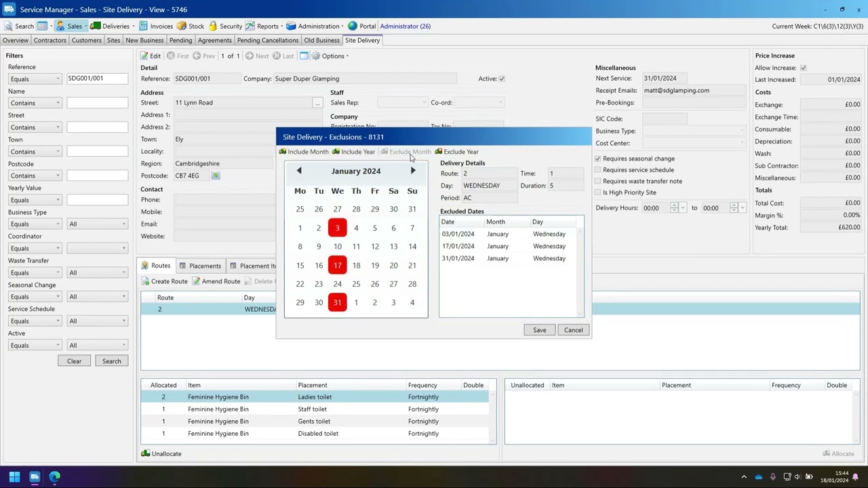Open the Business Type value dropdown
The width and height of the screenshot is (868, 488).
(97, 224)
